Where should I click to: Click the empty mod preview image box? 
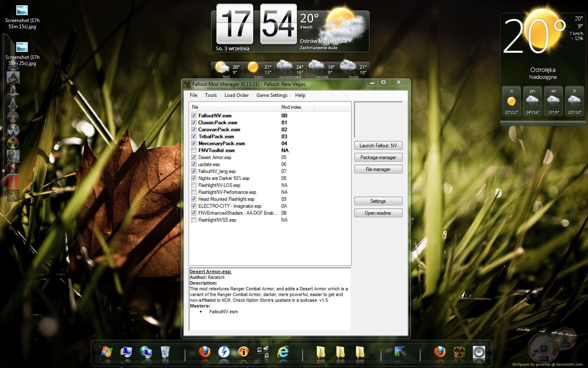coord(378,120)
